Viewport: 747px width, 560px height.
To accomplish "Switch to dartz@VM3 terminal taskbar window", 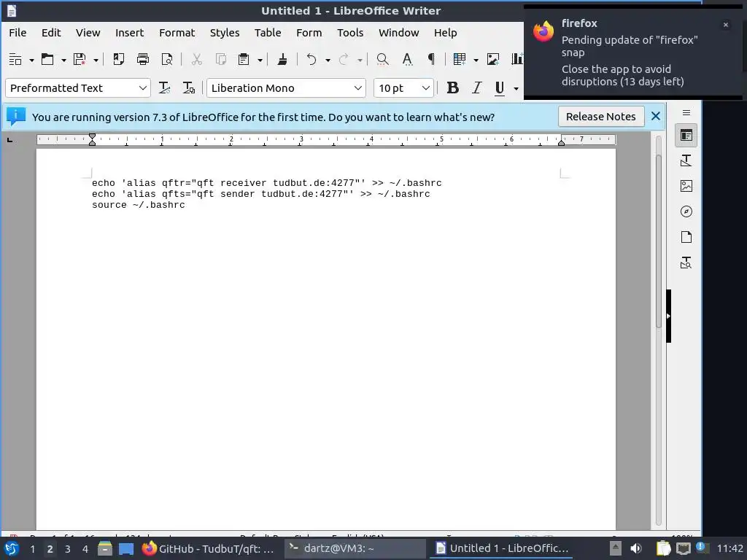I will [x=355, y=548].
